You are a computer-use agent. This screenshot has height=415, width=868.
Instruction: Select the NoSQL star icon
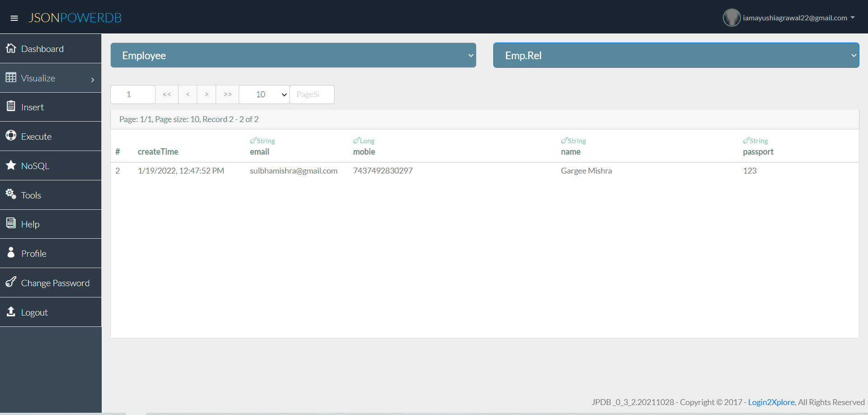point(11,165)
